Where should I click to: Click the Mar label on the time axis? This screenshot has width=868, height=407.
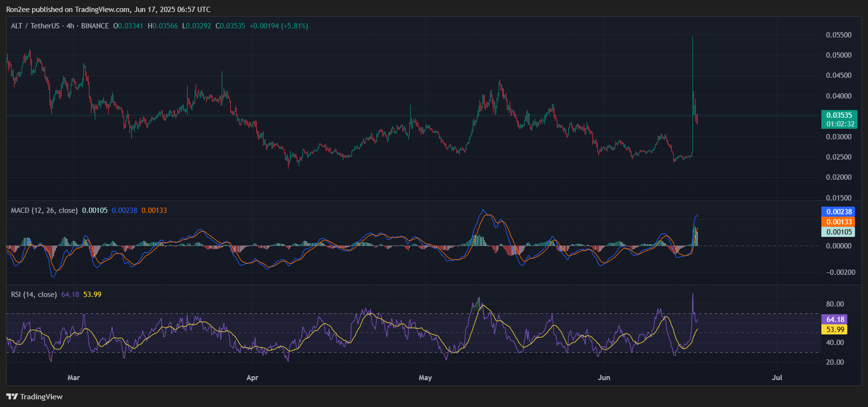(74, 378)
